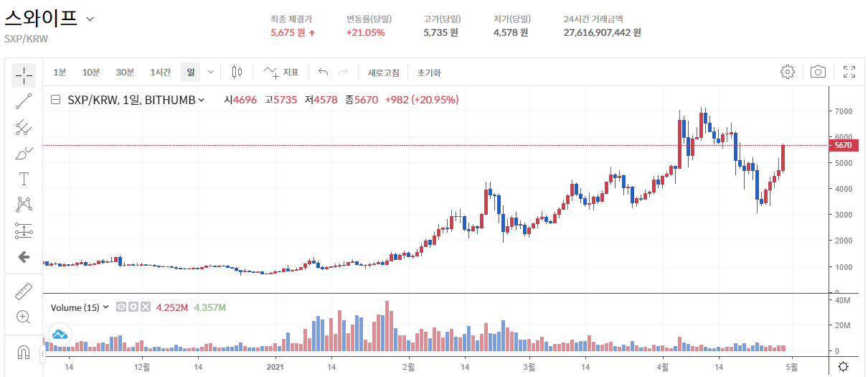Screen dimensions: 868x377
Task: Expand the time interval dropdown arrow
Action: coord(211,72)
